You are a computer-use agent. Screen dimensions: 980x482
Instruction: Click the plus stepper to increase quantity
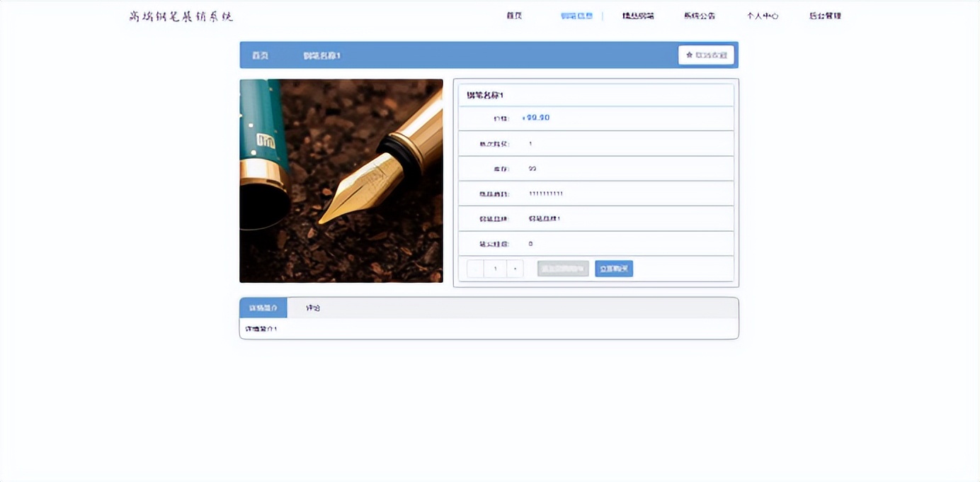(x=515, y=268)
